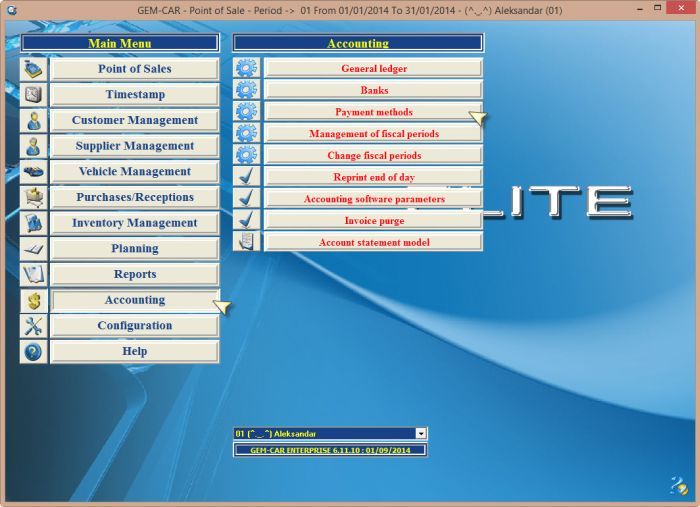Select Inventory Management
The height and width of the screenshot is (507, 700).
(x=135, y=223)
